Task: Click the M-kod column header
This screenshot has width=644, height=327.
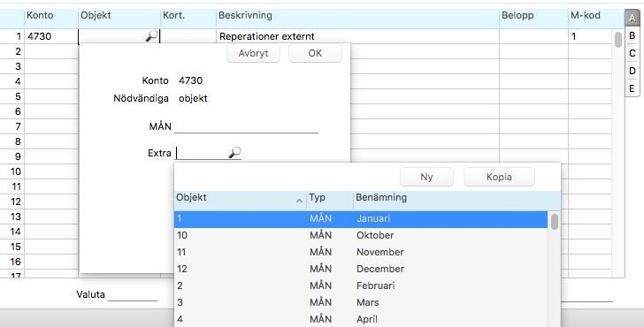Action: pos(595,16)
